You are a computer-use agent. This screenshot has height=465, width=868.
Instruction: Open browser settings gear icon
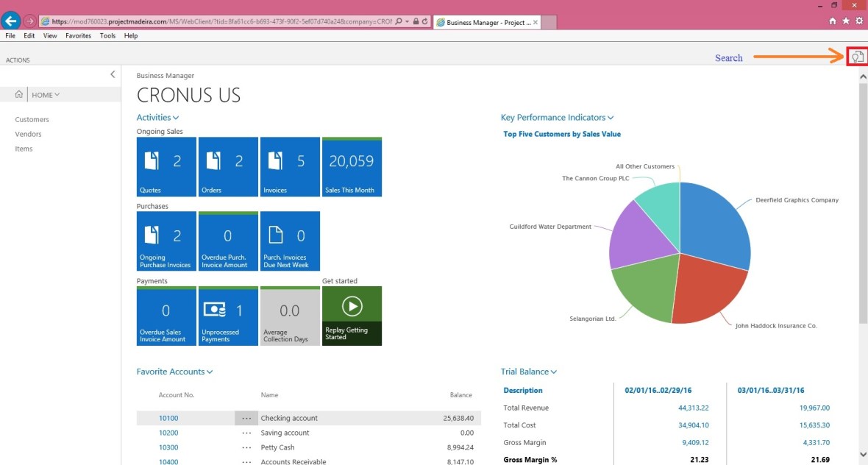858,21
